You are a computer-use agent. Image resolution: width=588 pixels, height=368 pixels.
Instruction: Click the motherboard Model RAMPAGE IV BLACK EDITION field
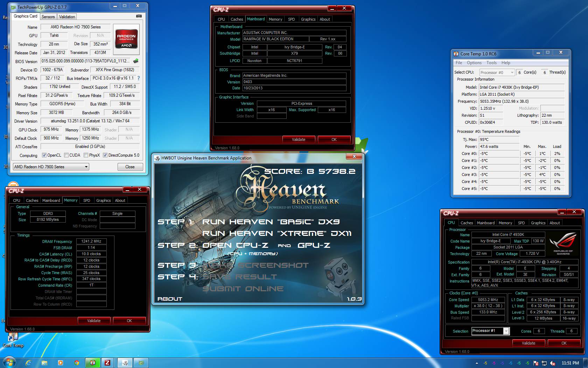pyautogui.click(x=275, y=39)
